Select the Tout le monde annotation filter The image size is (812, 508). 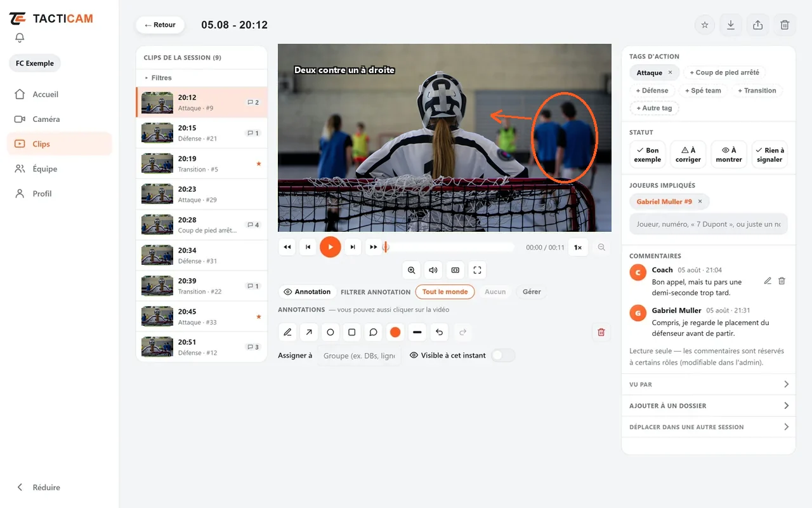(445, 292)
